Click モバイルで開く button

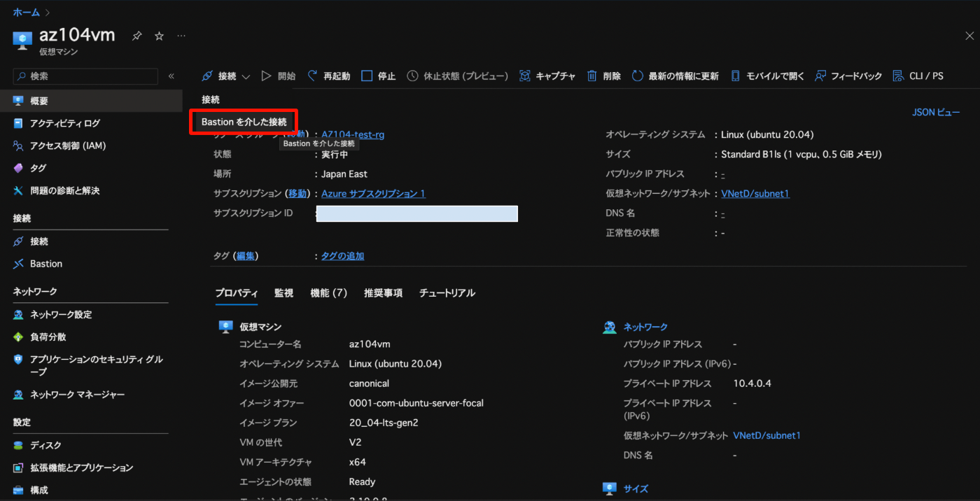[x=767, y=76]
